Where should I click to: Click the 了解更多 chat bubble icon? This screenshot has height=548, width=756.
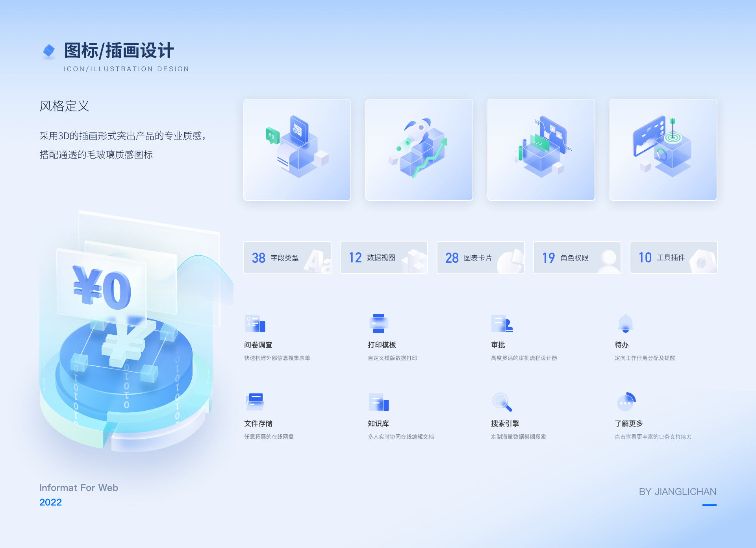[x=626, y=402]
